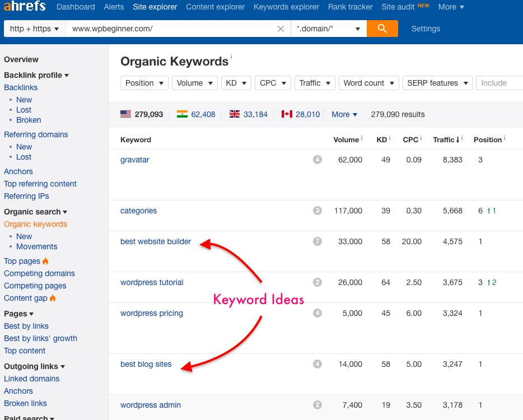Click the wordpress admin keyword link

tap(151, 405)
